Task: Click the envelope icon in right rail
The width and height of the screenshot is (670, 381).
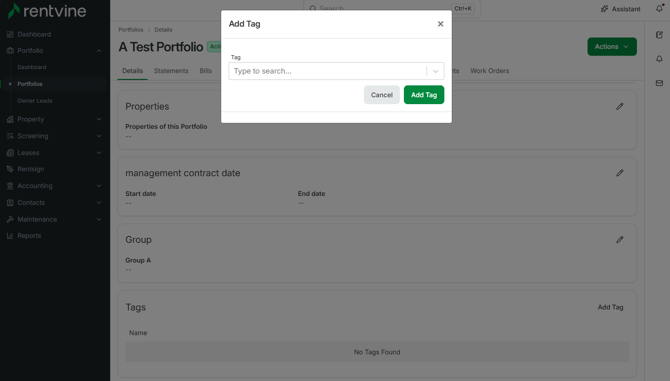Action: click(659, 83)
